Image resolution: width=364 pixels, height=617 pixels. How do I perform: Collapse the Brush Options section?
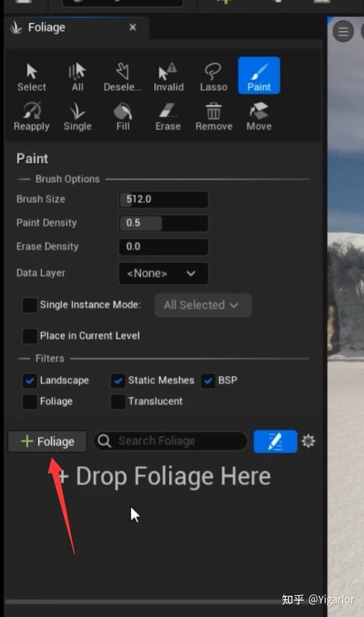coord(67,179)
